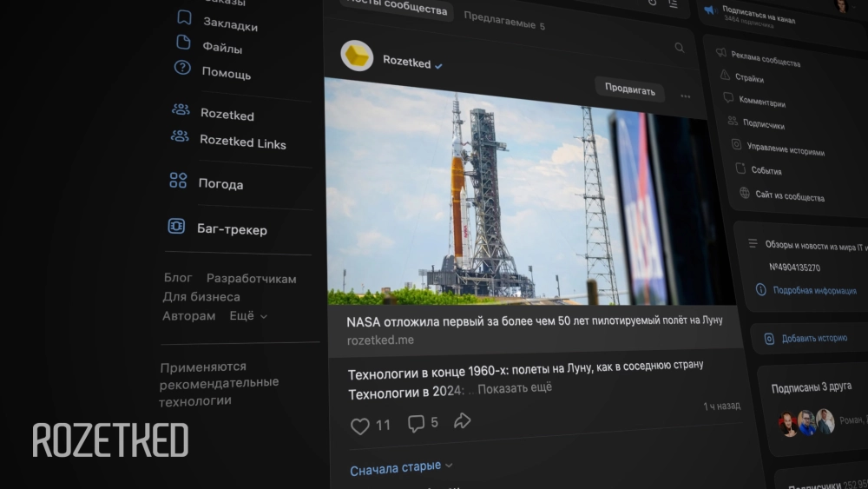
Task: Open the Подробная информация link
Action: [814, 290]
